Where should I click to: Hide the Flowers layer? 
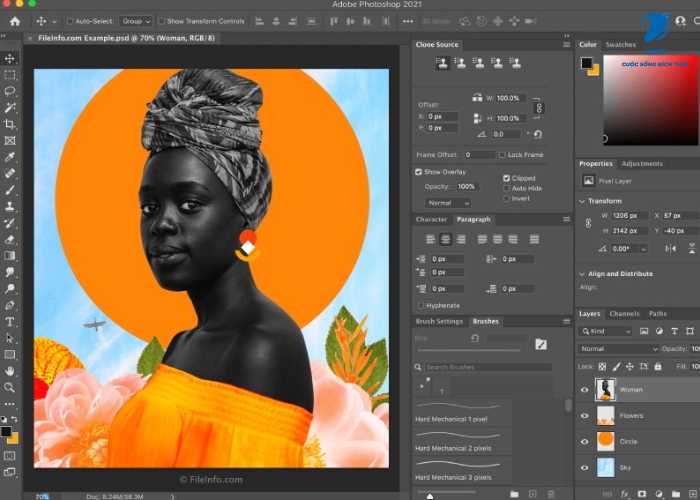(x=584, y=416)
